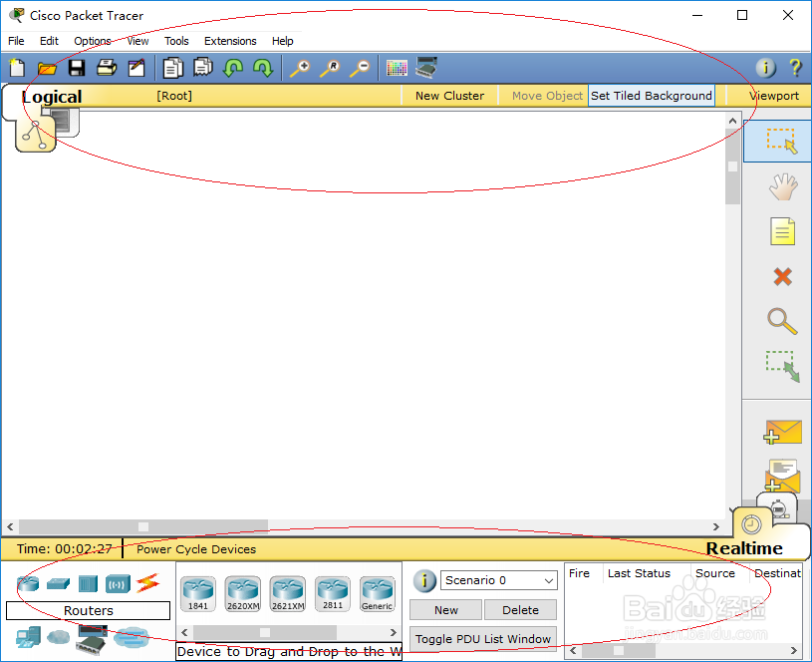Add a Simple PDU envelope
812x662 pixels.
click(783, 433)
